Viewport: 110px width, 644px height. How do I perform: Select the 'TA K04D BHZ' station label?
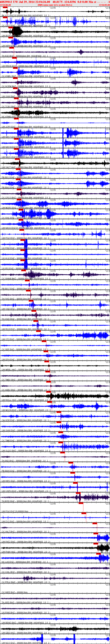8,319
